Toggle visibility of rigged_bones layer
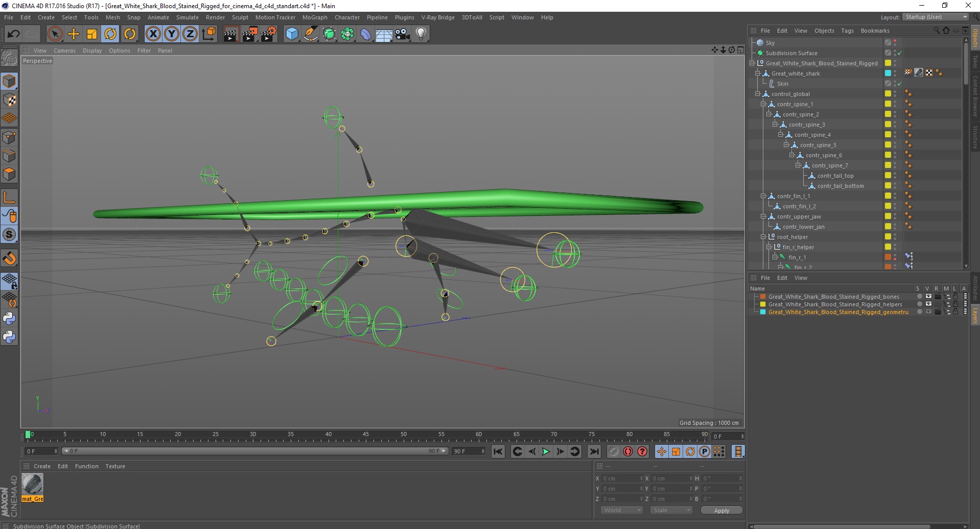The image size is (980, 529). tap(928, 297)
